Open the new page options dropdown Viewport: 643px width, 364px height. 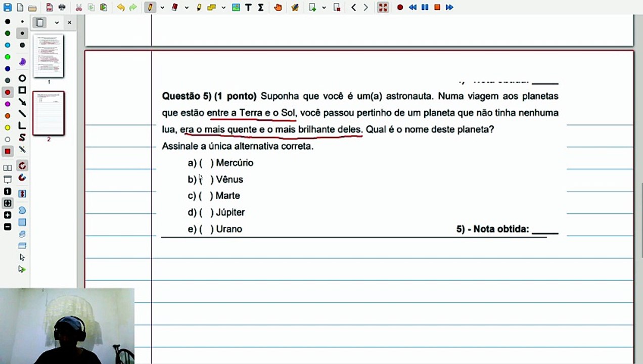(x=324, y=8)
